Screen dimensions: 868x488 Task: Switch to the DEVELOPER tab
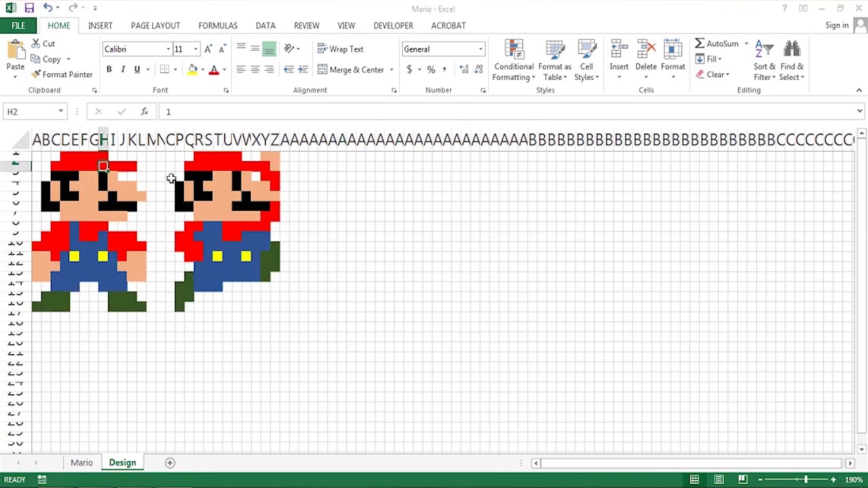pyautogui.click(x=393, y=26)
